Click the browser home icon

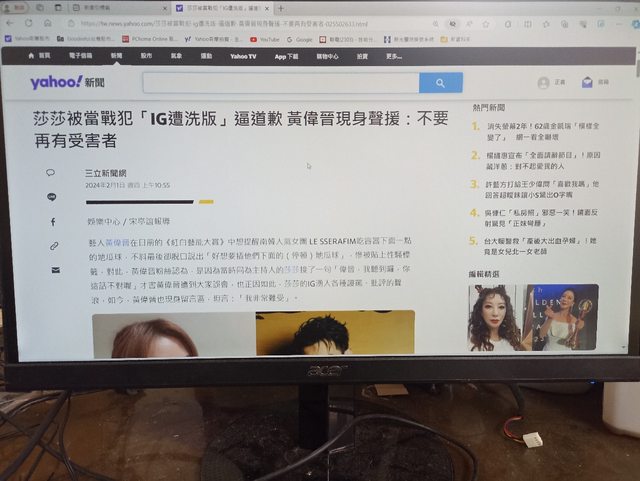[x=48, y=23]
